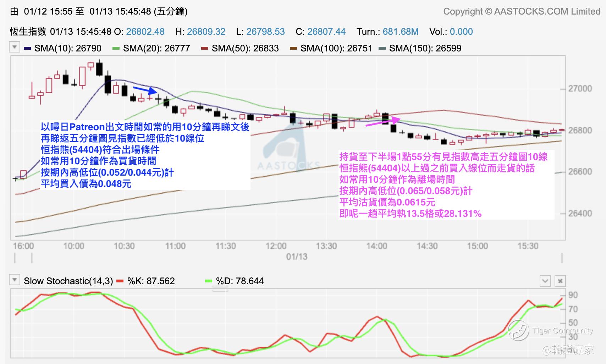Click the %K red color swatch
Image resolution: width=606 pixels, height=364 pixels.
pos(120,281)
